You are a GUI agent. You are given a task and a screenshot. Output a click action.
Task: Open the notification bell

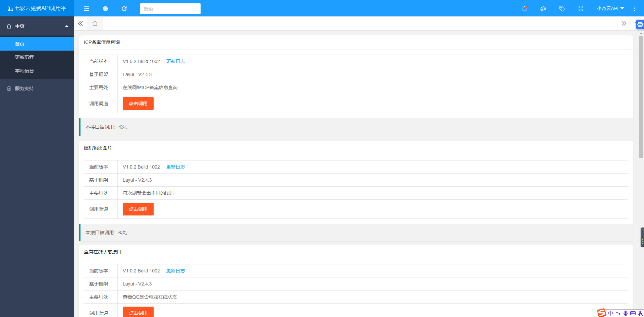click(x=524, y=9)
